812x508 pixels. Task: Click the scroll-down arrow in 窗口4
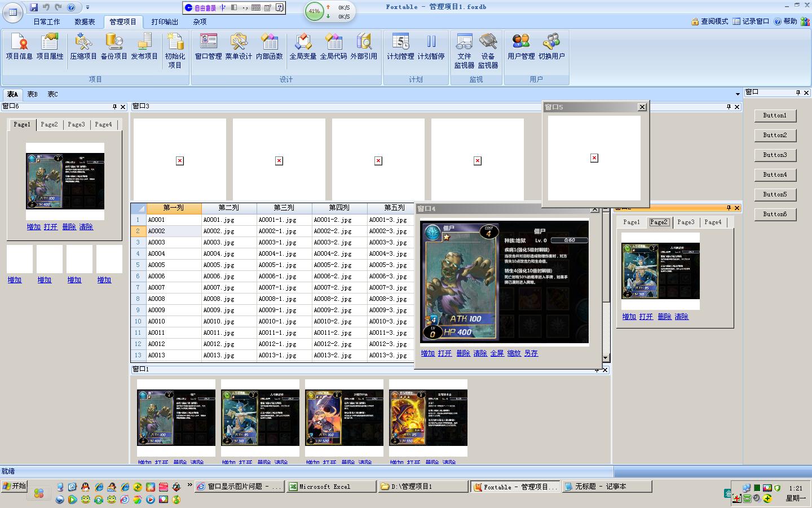pyautogui.click(x=606, y=358)
